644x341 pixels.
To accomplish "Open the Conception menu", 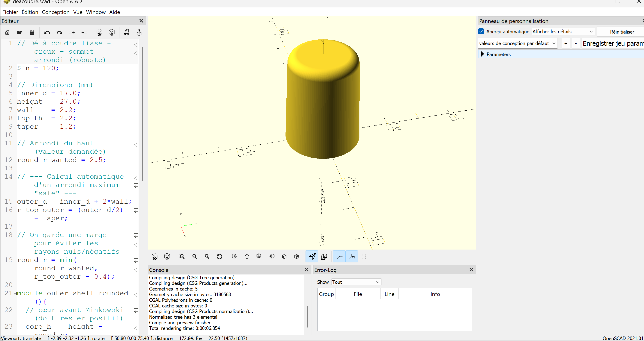I will pyautogui.click(x=55, y=12).
